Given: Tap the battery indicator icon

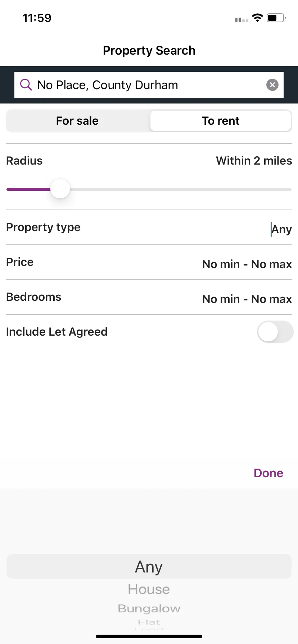Looking at the screenshot, I should point(276,18).
